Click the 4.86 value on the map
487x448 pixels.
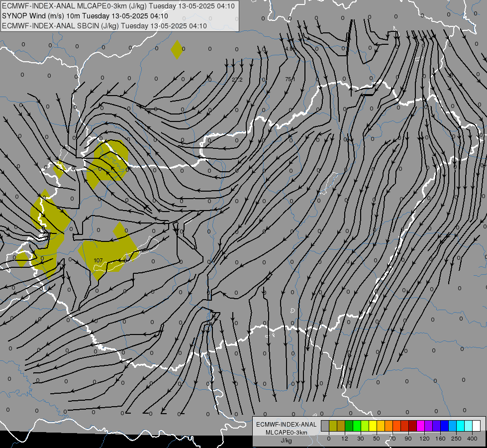(291, 49)
